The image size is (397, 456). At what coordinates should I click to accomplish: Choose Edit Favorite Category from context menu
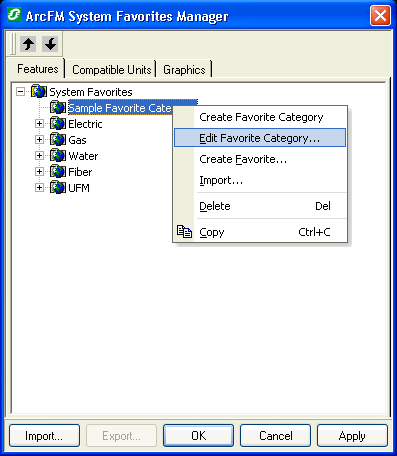tap(260, 138)
